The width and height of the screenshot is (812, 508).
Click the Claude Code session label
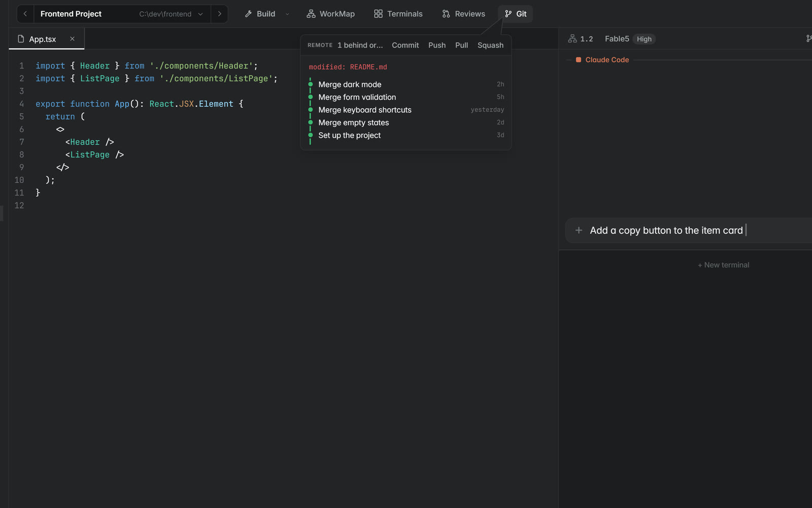click(607, 60)
